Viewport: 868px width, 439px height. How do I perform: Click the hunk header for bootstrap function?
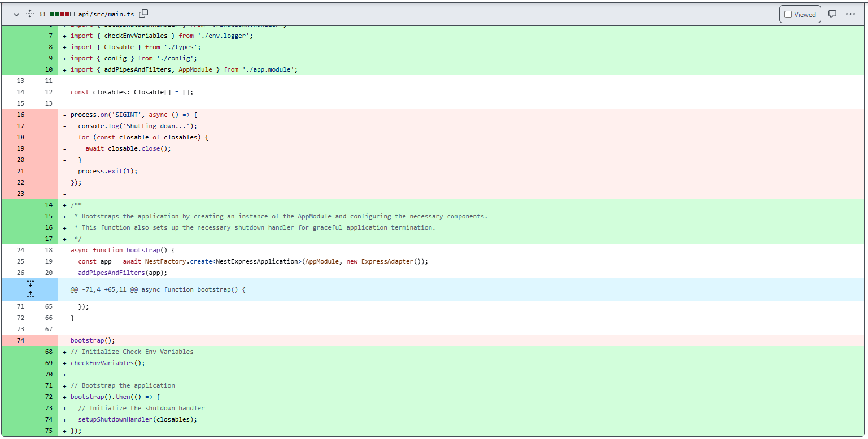(158, 289)
